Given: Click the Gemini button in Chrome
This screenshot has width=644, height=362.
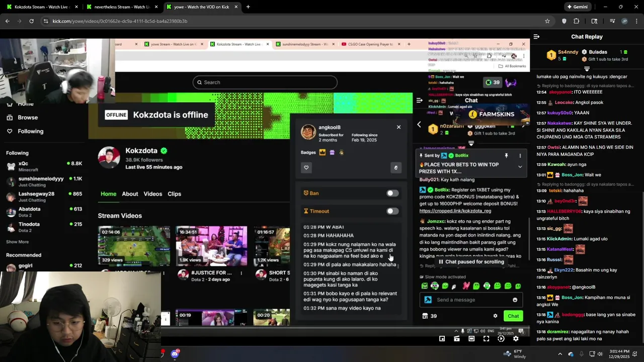Looking at the screenshot, I should coord(577,7).
